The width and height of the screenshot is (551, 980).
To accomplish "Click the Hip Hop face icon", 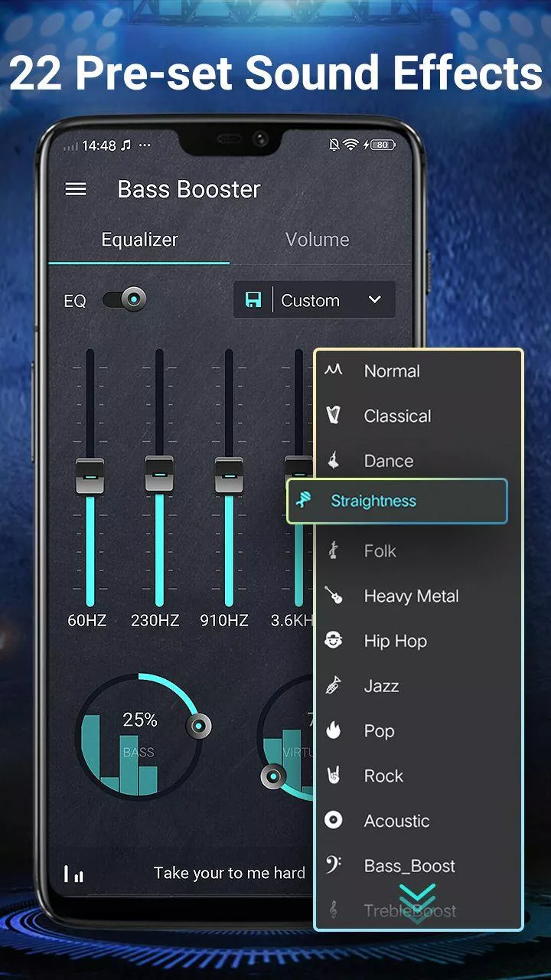I will [x=333, y=641].
